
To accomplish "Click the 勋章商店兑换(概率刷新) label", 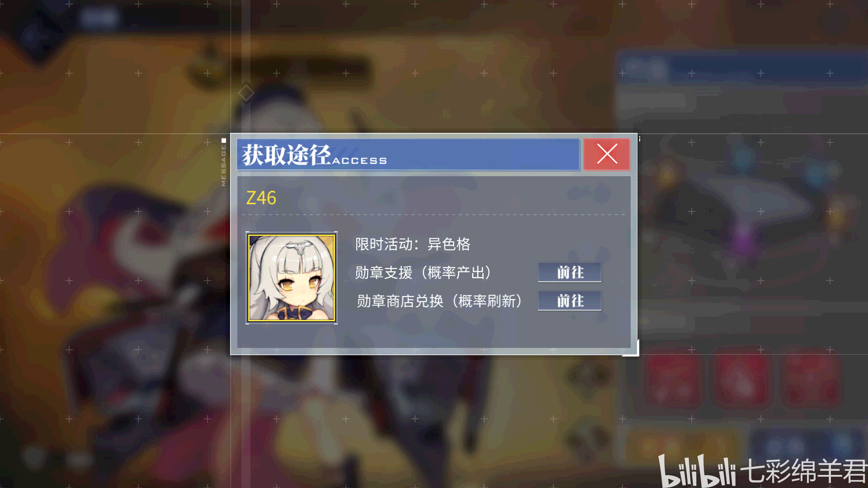I will pyautogui.click(x=439, y=301).
